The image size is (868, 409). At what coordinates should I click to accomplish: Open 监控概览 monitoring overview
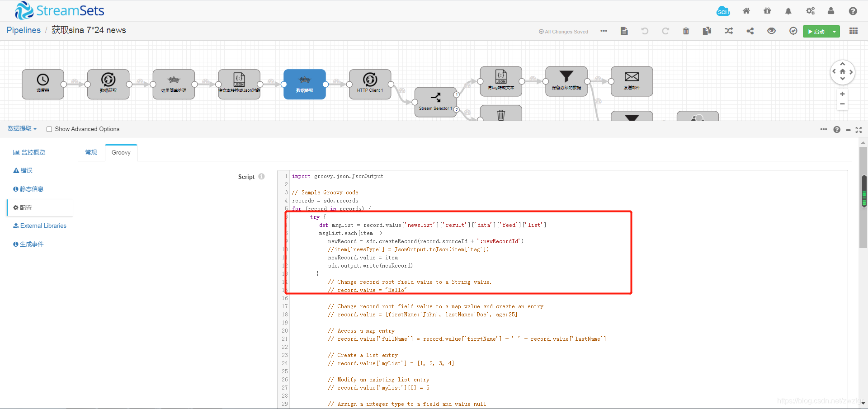click(x=29, y=152)
